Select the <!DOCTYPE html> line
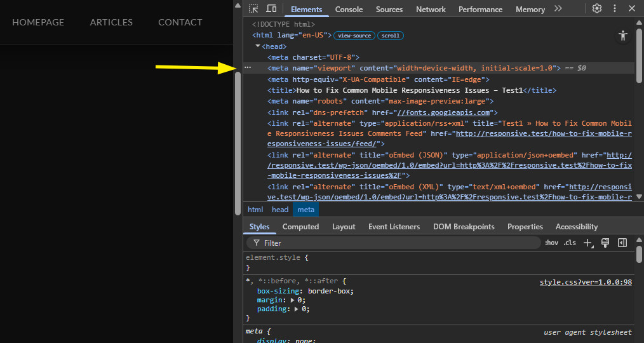Viewport: 644px width, 343px height. coord(283,24)
